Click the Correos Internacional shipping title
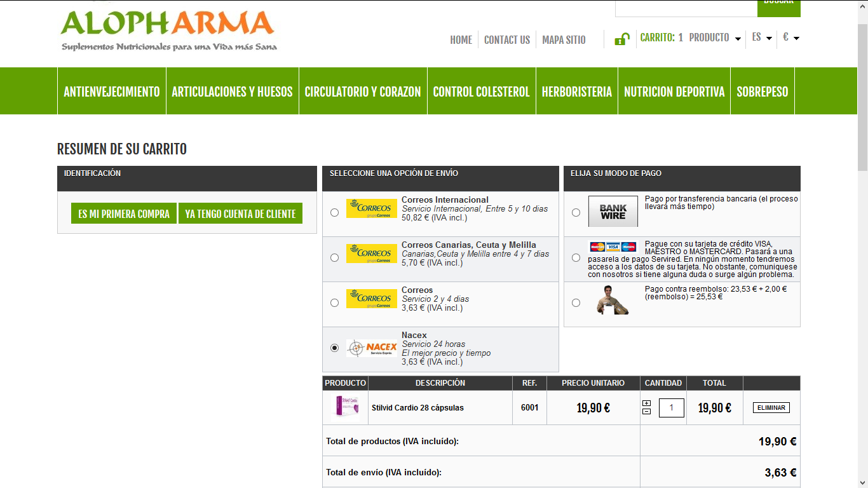Image resolution: width=868 pixels, height=488 pixels. pyautogui.click(x=445, y=200)
